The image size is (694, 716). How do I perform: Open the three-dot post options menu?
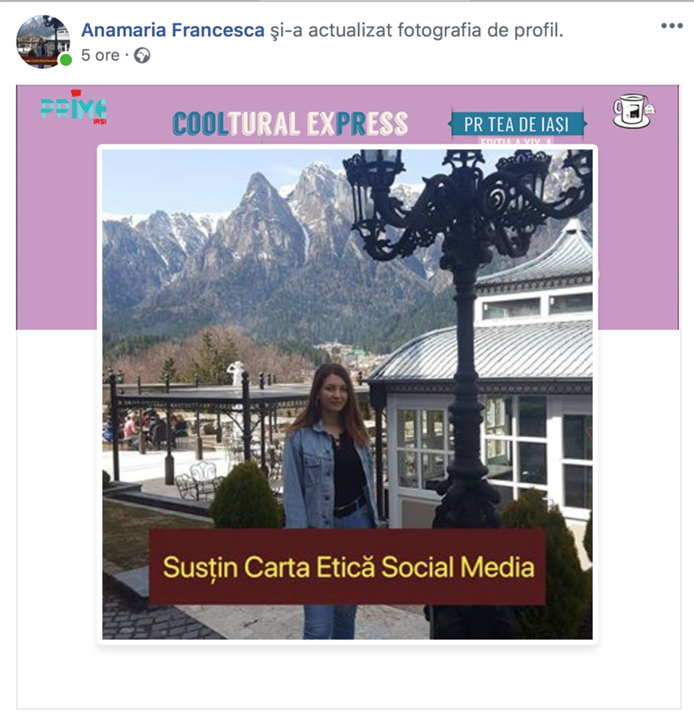[x=672, y=26]
